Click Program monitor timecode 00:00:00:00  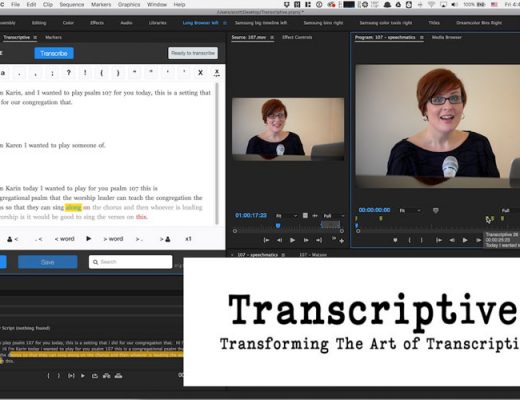pyautogui.click(x=374, y=210)
